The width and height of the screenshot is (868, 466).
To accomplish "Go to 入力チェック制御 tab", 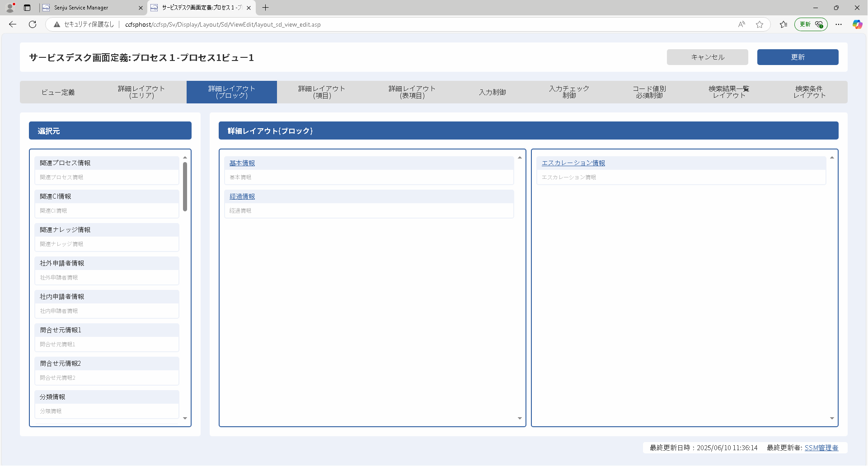I will [x=569, y=92].
